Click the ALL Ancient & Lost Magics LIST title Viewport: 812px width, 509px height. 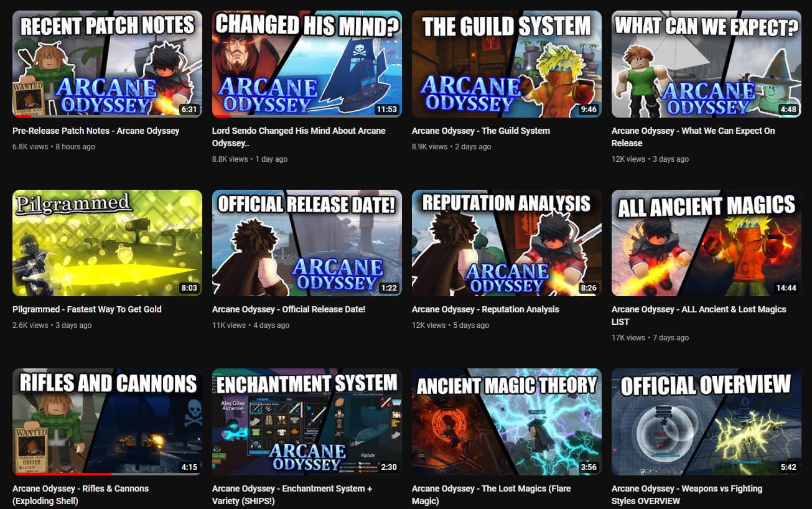[x=699, y=315]
